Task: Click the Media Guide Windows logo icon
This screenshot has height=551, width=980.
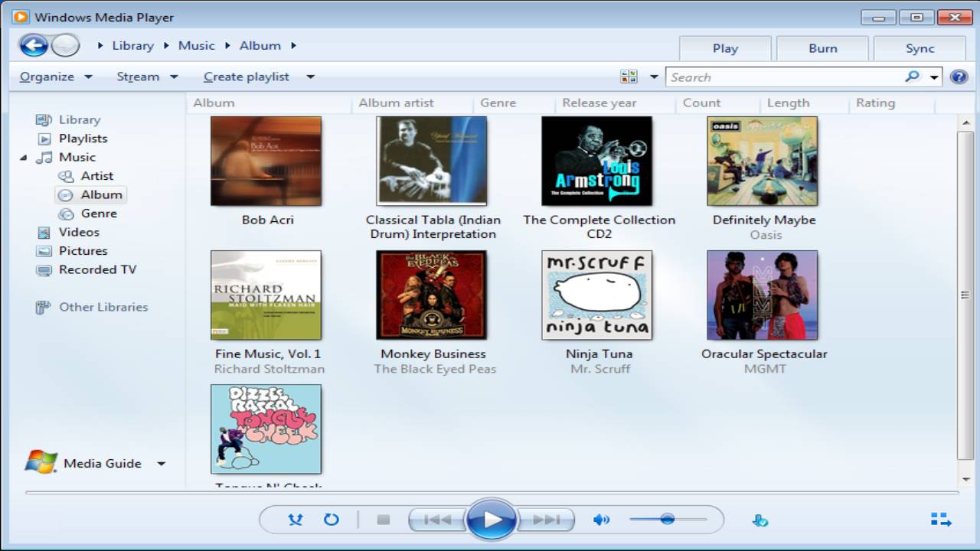Action: point(41,462)
